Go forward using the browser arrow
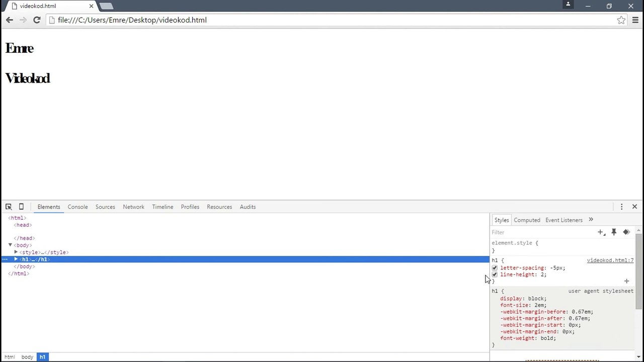The width and height of the screenshot is (644, 362). pos(23,20)
